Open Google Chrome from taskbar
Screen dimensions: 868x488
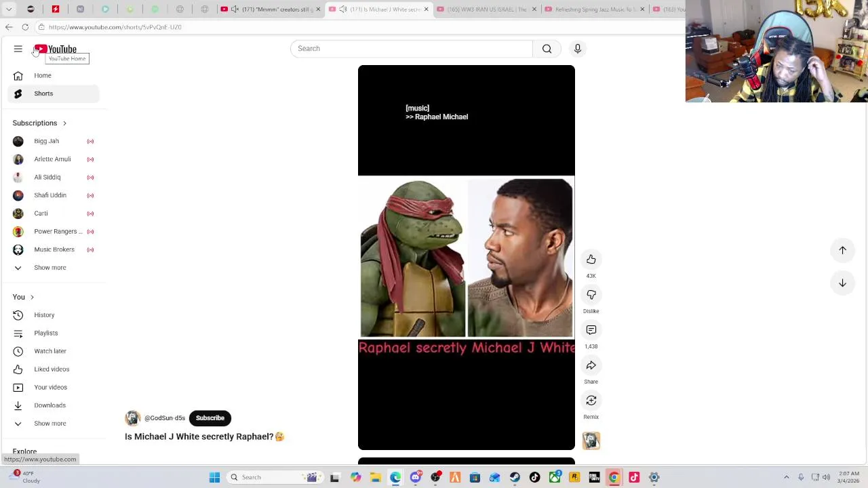click(614, 477)
